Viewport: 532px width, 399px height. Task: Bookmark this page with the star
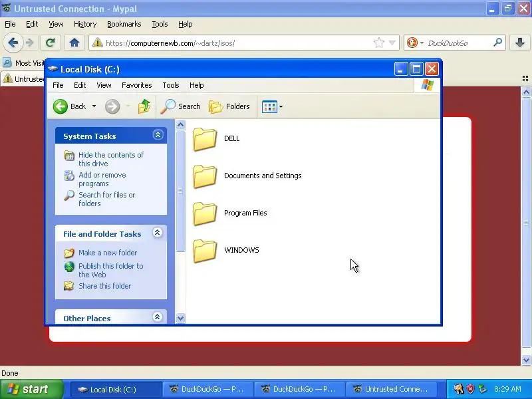point(378,43)
